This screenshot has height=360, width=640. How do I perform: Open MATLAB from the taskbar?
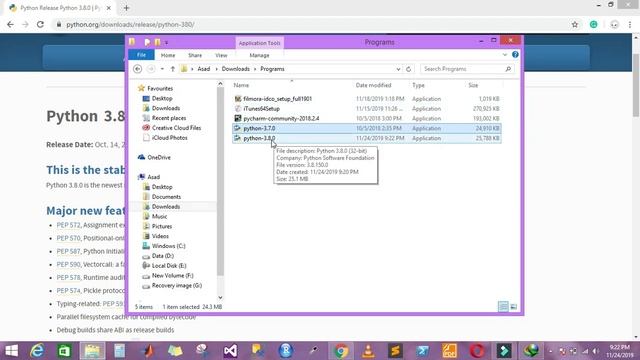147,351
